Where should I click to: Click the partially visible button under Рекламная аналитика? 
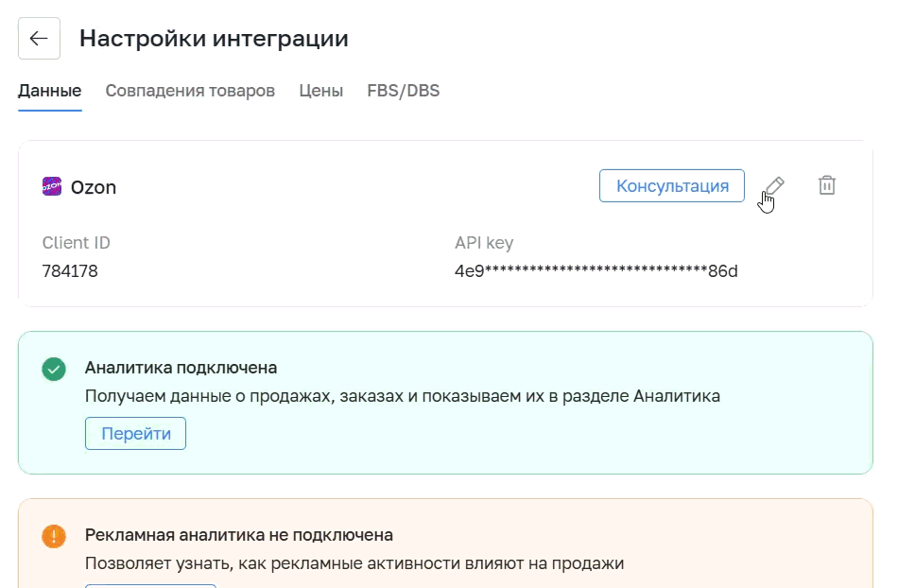(x=150, y=586)
